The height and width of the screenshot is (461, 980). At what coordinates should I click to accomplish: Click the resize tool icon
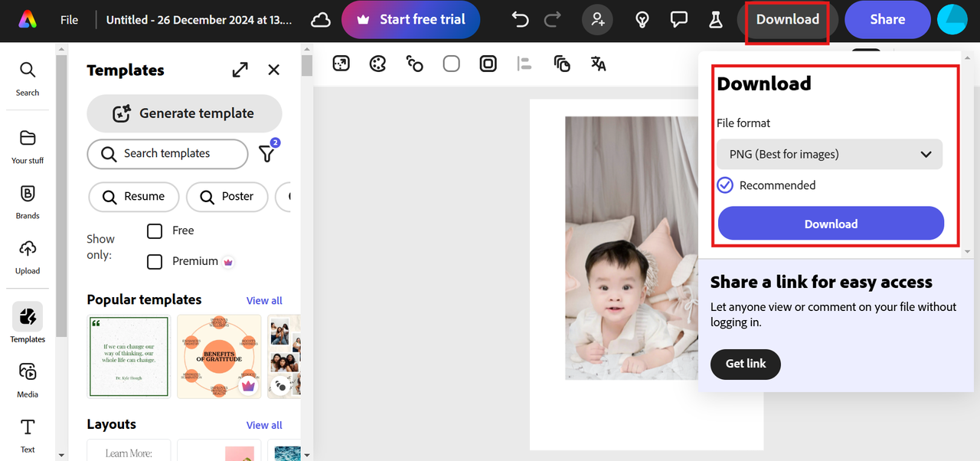tap(341, 64)
